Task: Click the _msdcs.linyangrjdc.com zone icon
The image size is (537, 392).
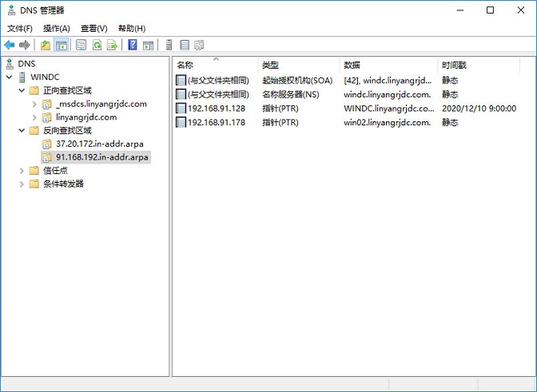Action: [x=46, y=104]
